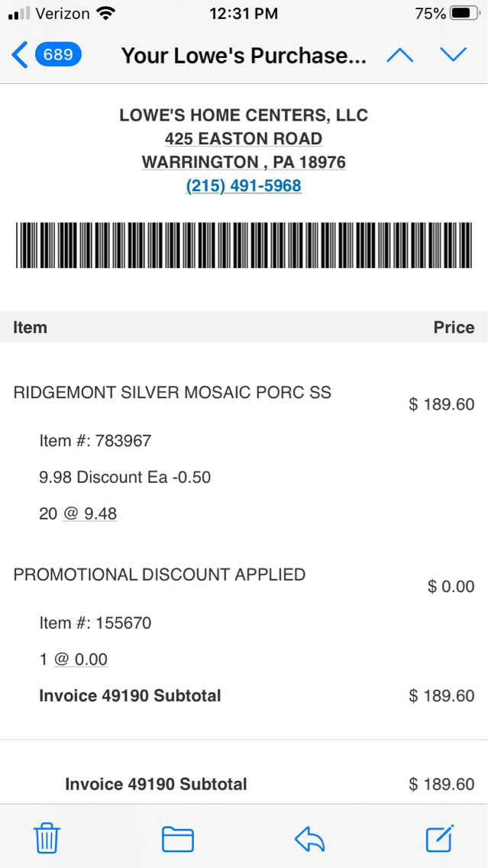The width and height of the screenshot is (488, 868).
Task: Tap the underlined '@ 9.48' price text
Action: 90,513
